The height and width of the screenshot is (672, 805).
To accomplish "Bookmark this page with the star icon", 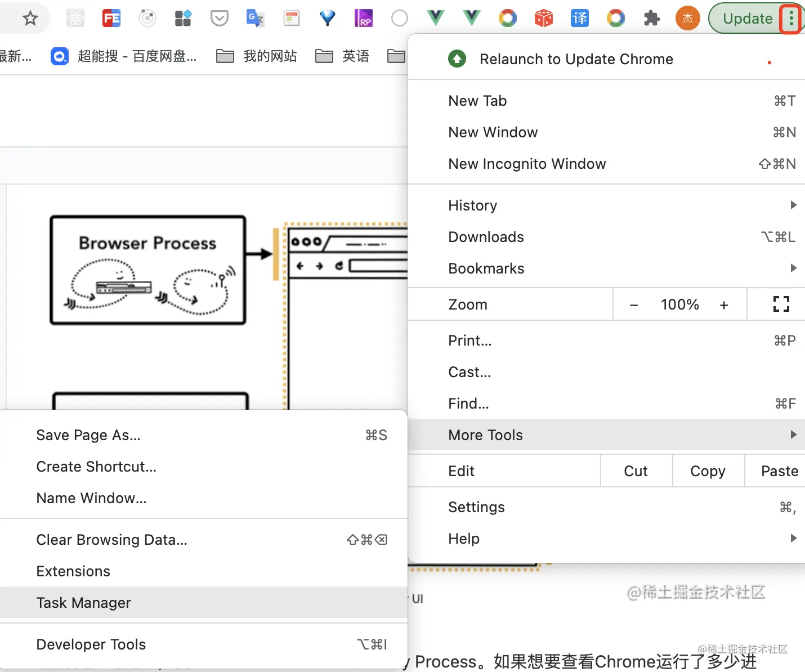I will 30,19.
